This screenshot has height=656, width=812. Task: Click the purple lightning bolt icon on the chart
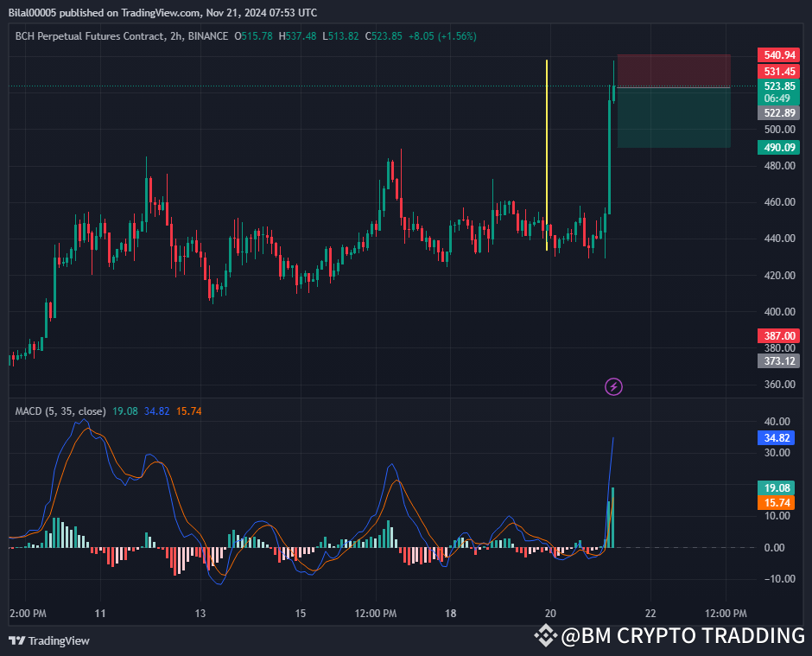(613, 386)
